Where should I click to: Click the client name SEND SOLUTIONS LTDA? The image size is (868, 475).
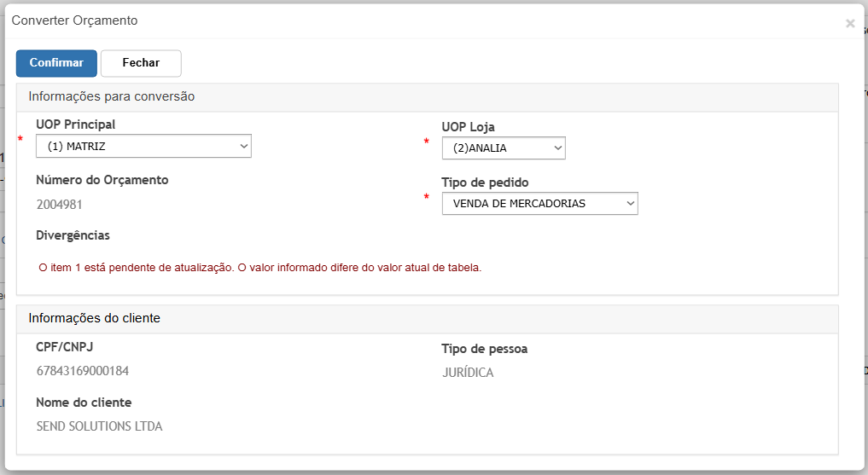pos(99,426)
